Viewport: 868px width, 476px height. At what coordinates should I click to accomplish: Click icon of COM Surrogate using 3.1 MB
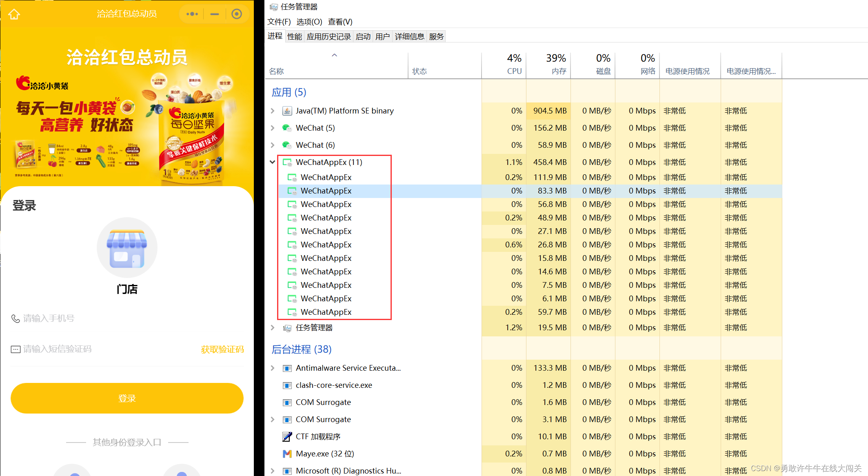click(x=287, y=420)
